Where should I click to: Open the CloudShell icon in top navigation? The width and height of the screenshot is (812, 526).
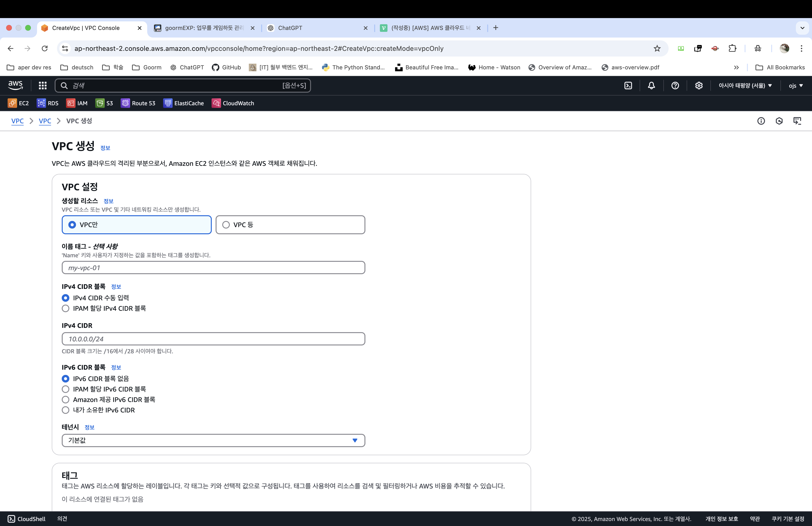click(628, 85)
